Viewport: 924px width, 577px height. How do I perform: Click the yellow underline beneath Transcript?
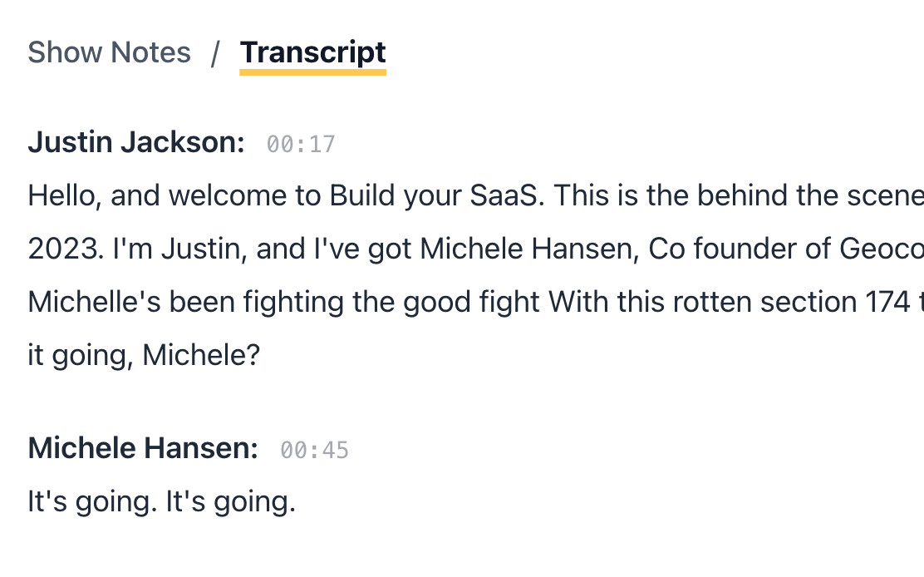[312, 72]
